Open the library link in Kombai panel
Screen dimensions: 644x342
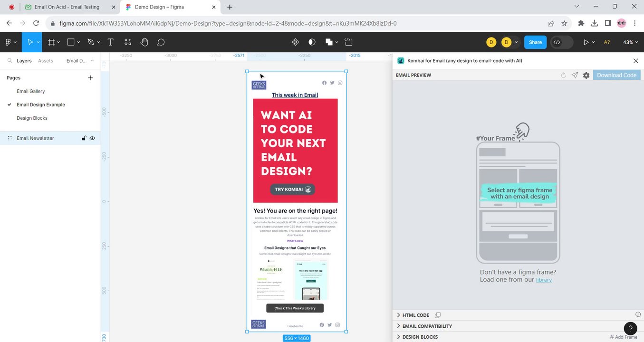pos(544,280)
